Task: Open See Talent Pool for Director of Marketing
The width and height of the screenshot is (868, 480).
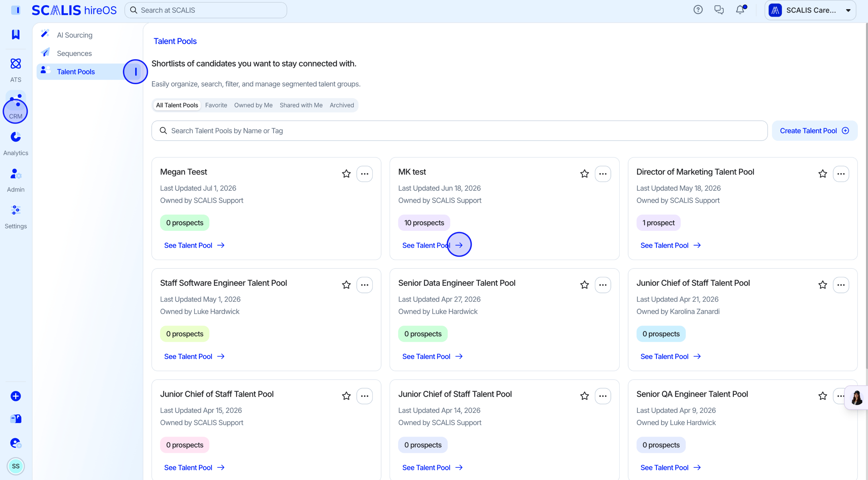Action: (x=670, y=245)
